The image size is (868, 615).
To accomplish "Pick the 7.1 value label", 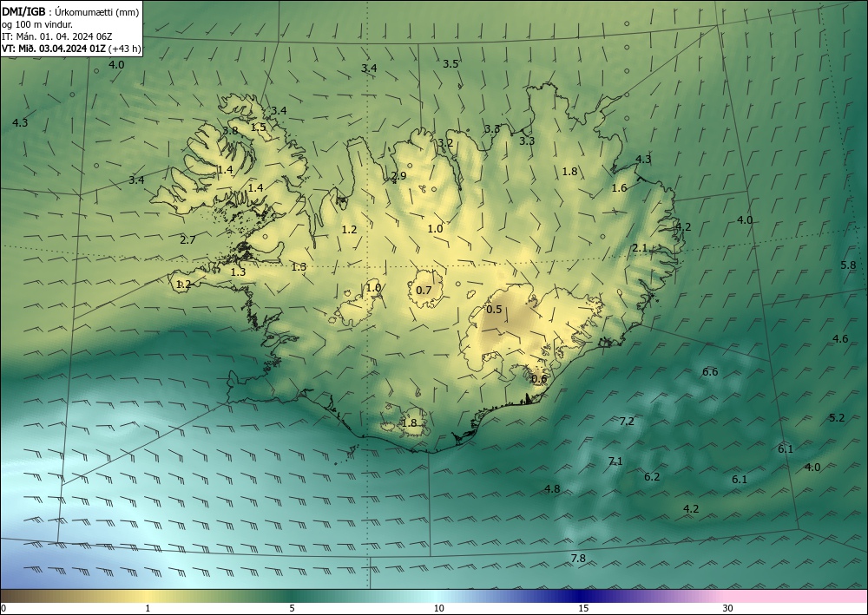I will (x=615, y=461).
